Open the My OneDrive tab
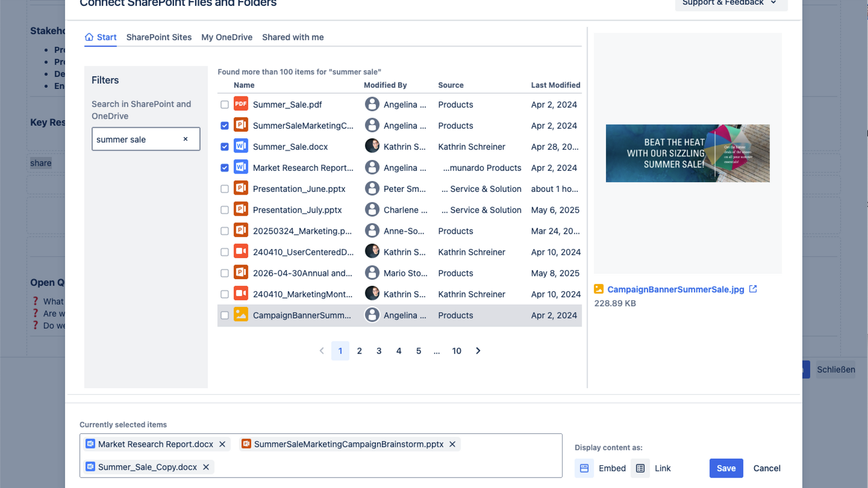The height and width of the screenshot is (488, 868). point(227,37)
